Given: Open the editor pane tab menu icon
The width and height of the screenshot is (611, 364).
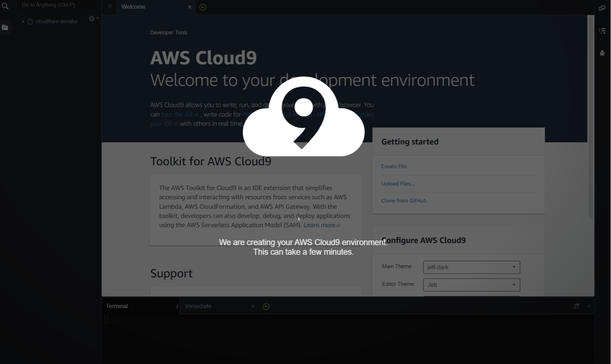Looking at the screenshot, I should coord(110,6).
